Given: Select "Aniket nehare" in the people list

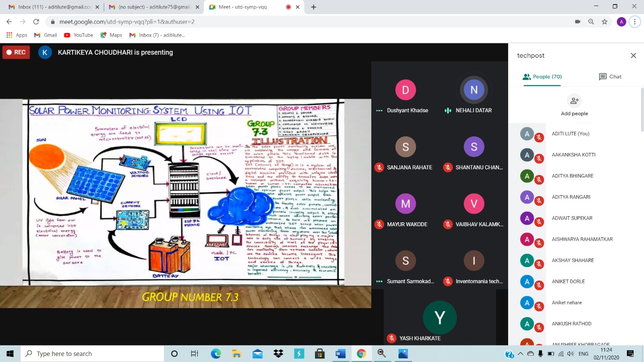Looking at the screenshot, I should point(574,303).
